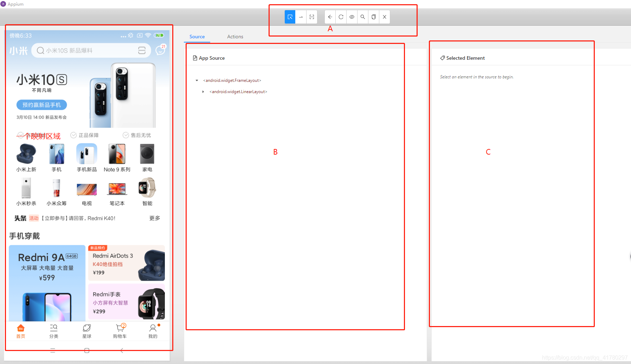The image size is (631, 364).
Task: Open the 手机新品 category icon
Action: (87, 158)
